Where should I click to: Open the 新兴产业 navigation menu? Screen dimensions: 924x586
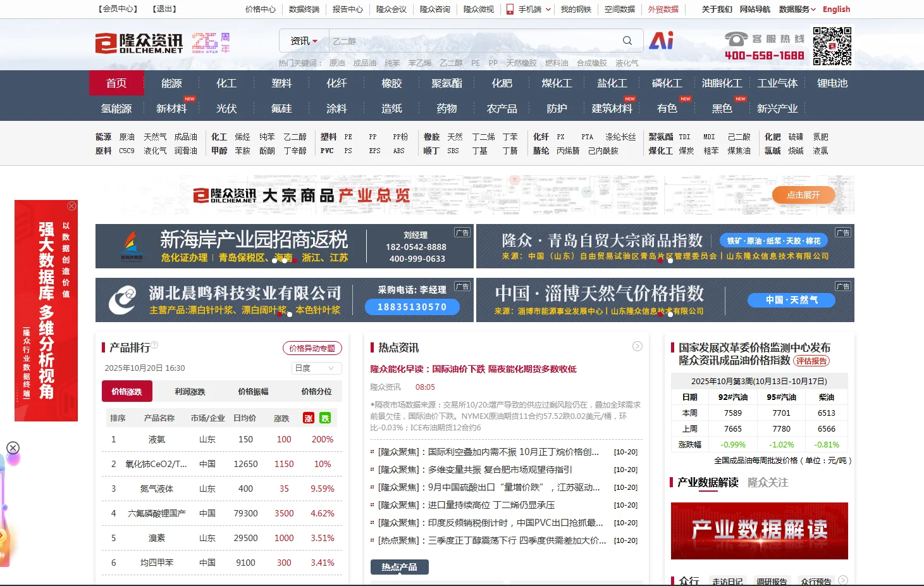pyautogui.click(x=777, y=108)
